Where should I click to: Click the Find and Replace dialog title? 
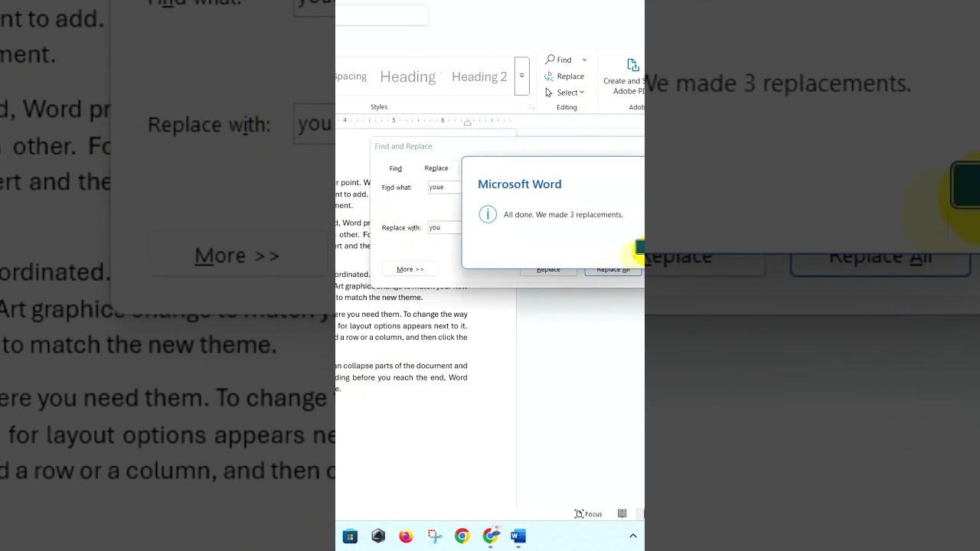click(x=403, y=146)
